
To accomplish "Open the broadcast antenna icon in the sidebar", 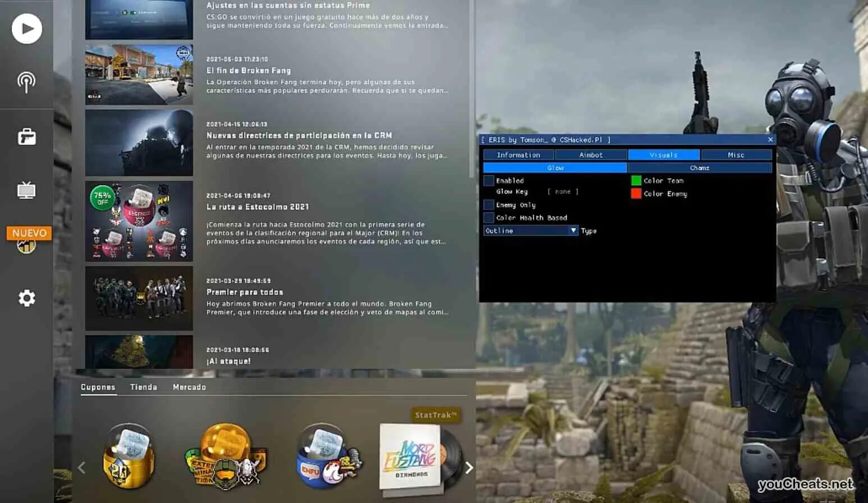I will point(26,83).
